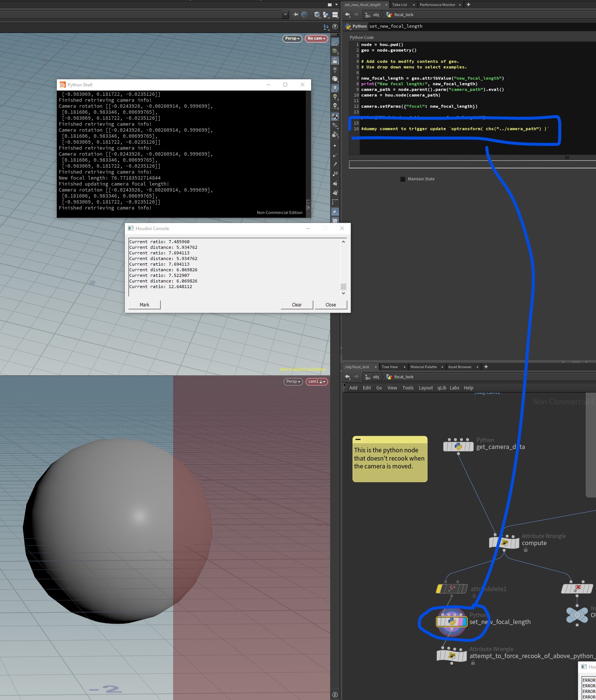Toggle display point normals icon
The image size is (596, 700).
point(335,155)
